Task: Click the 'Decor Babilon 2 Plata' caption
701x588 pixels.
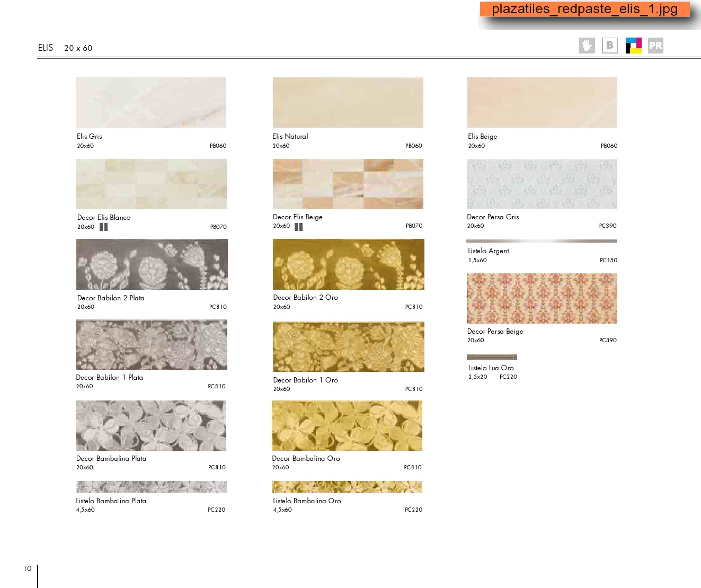Action: (111, 298)
